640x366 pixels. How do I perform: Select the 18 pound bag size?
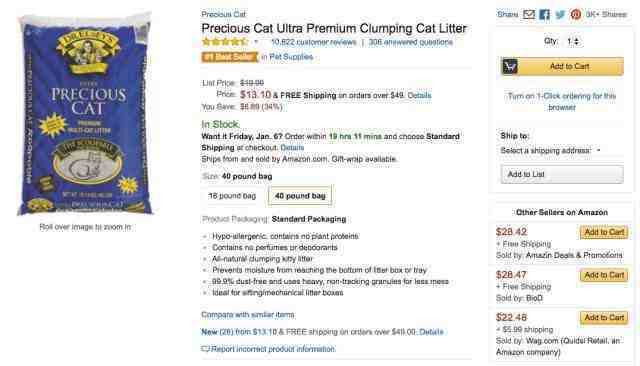(232, 196)
